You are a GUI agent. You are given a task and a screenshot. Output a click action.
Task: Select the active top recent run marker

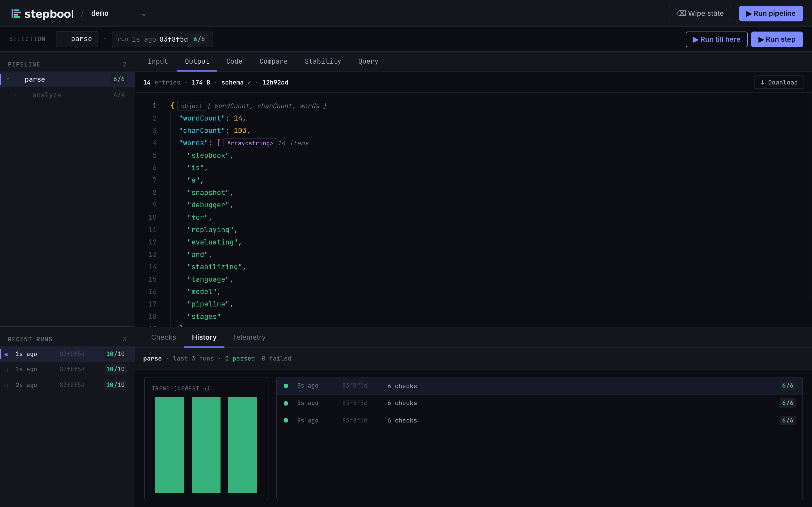click(6, 354)
